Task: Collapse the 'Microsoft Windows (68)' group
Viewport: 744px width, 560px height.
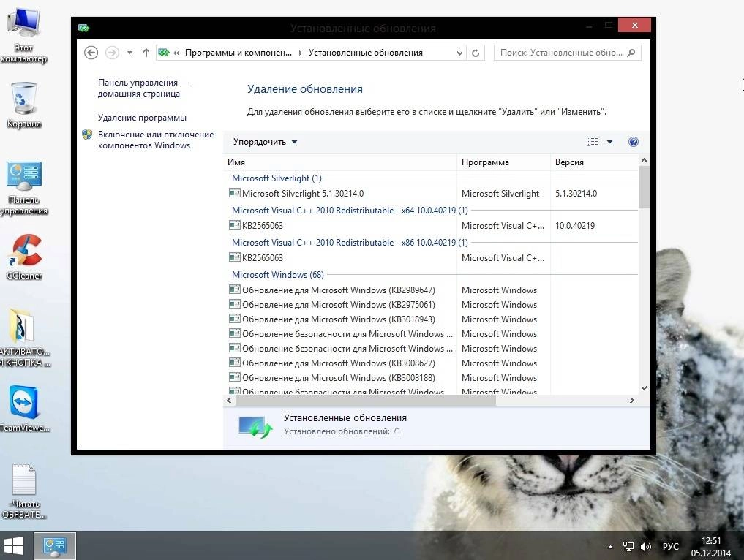Action: click(277, 275)
